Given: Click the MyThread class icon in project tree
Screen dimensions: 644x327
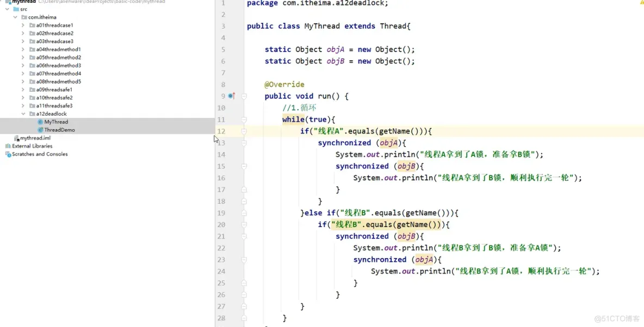Looking at the screenshot, I should (x=40, y=122).
